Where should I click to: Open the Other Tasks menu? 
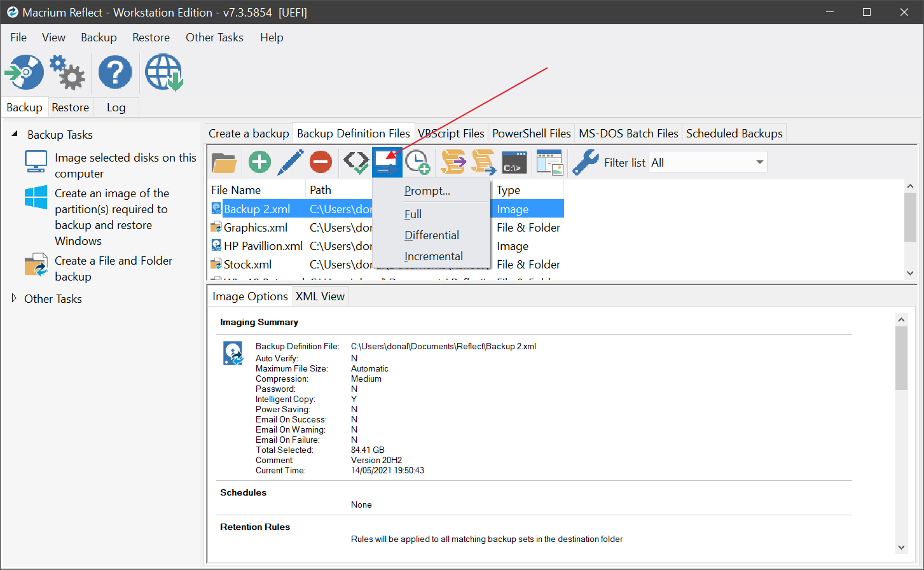click(214, 38)
